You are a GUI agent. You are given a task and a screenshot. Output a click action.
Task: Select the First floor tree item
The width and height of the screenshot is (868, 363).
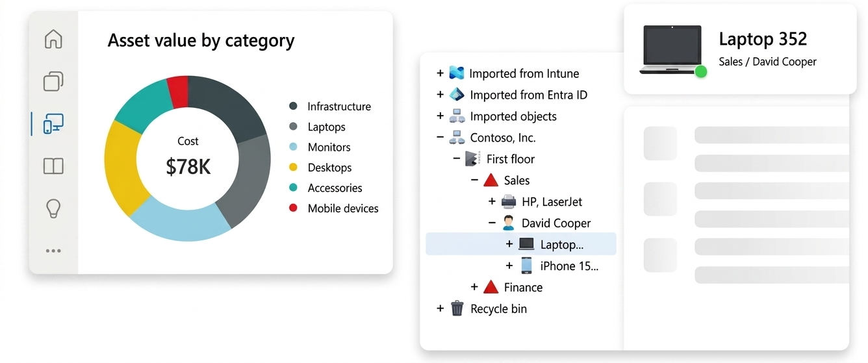510,159
